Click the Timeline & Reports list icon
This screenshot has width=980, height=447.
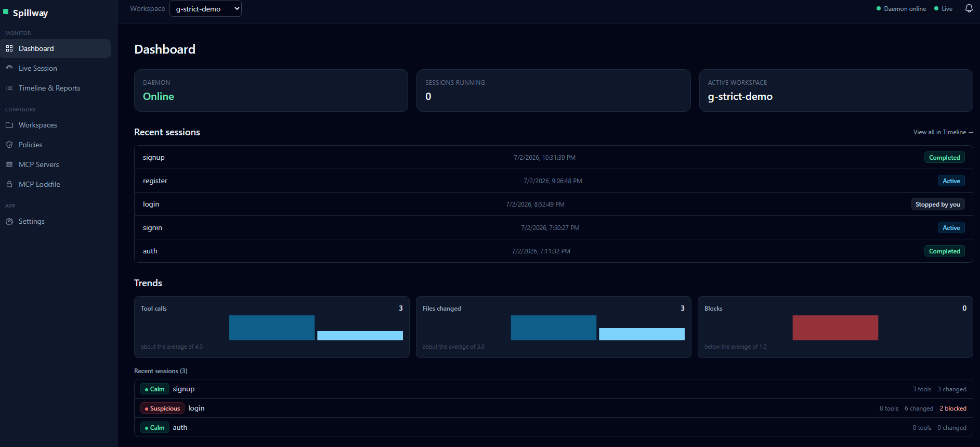[x=9, y=88]
